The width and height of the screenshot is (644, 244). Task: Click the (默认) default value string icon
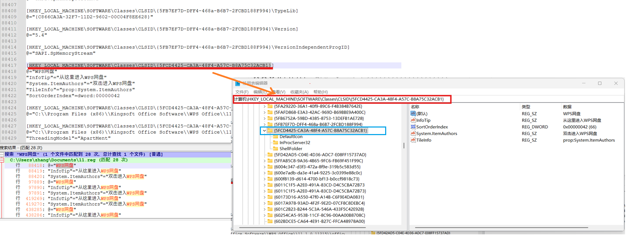tap(413, 113)
